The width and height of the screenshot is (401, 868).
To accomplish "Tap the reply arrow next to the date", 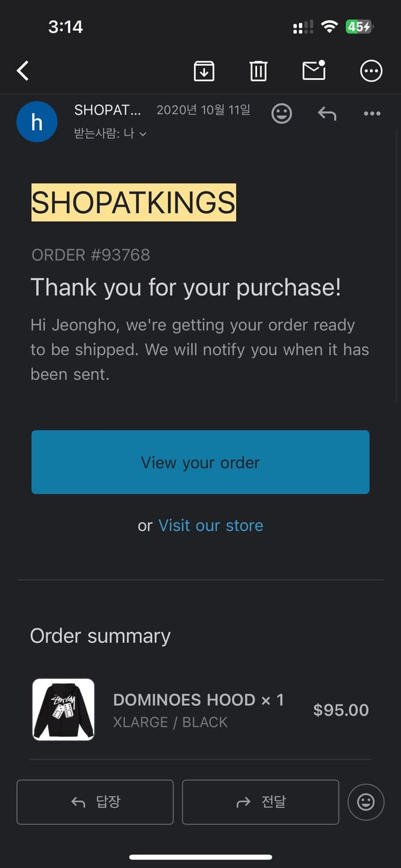I will coord(327,113).
